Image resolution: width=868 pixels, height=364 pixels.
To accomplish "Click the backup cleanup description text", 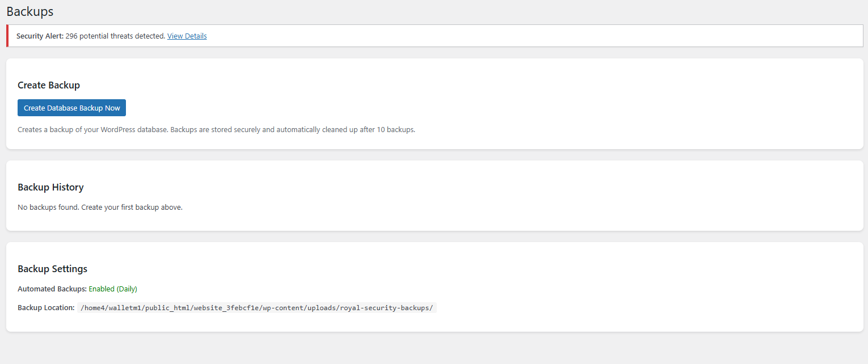I will (x=216, y=129).
